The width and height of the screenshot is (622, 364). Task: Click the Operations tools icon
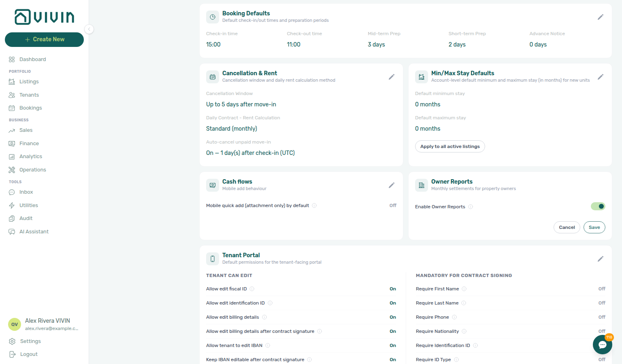coord(12,170)
